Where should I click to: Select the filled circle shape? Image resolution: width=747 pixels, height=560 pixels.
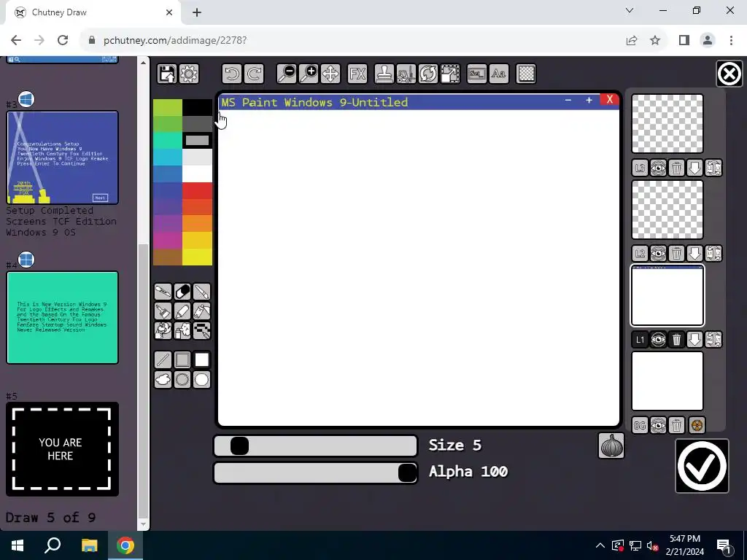(x=201, y=379)
